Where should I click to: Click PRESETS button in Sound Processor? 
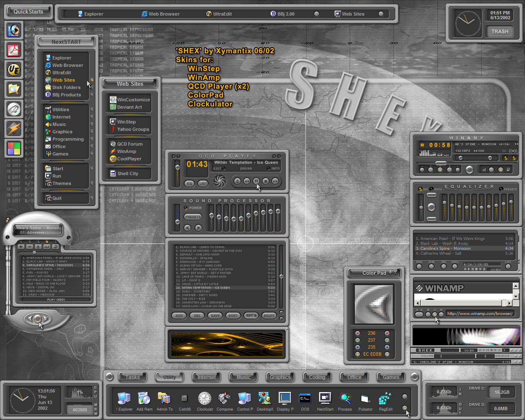193,217
